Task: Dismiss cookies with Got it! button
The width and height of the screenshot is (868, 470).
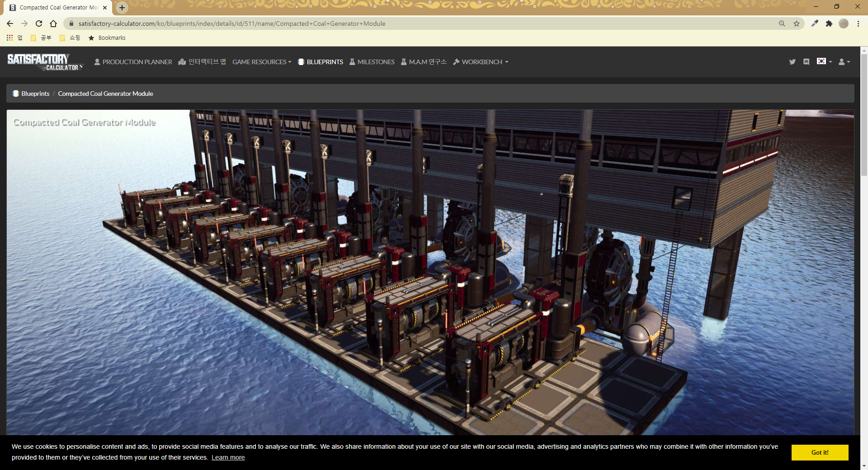Action: pos(820,452)
